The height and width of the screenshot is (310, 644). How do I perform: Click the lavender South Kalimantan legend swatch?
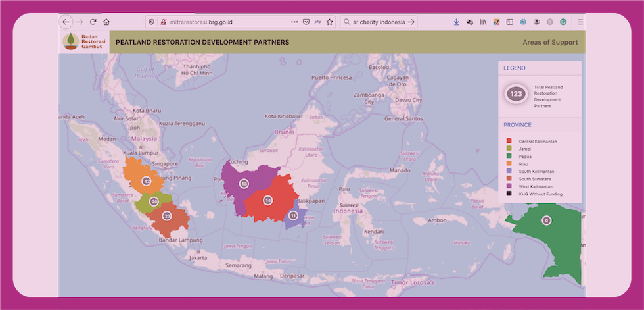pos(509,171)
